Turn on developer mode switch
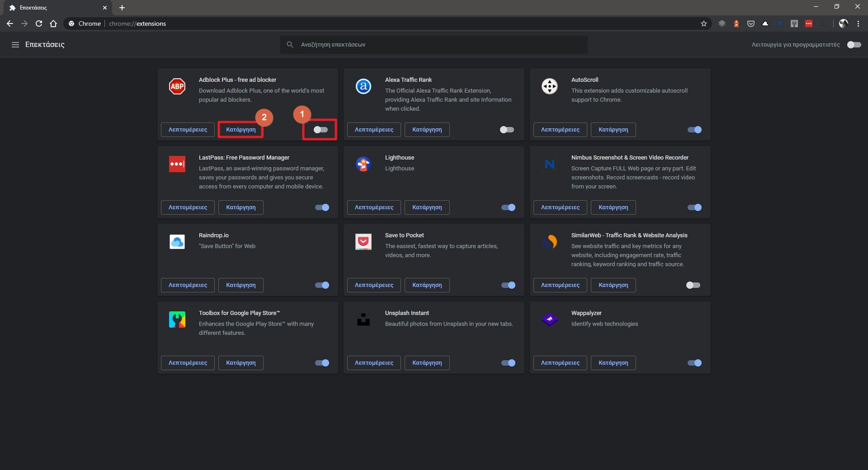868x470 pixels. tap(854, 45)
